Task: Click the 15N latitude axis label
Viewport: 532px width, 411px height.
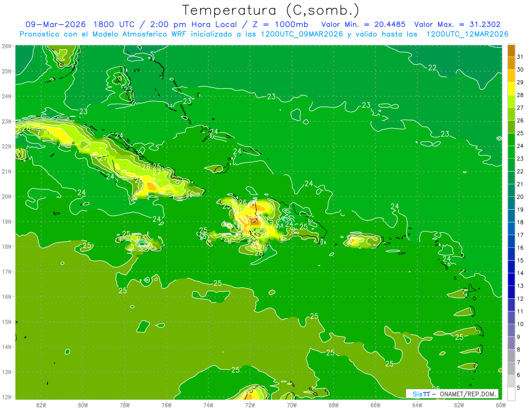Action: [x=7, y=322]
